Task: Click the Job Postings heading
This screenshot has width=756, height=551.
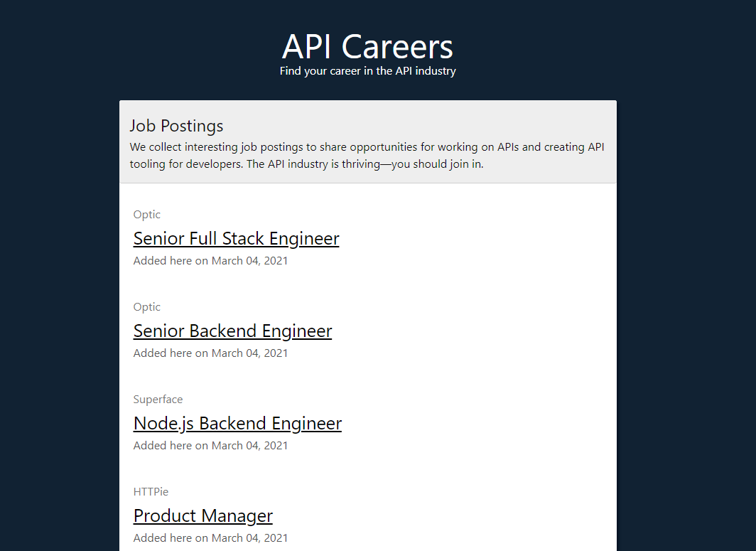Action: [176, 126]
